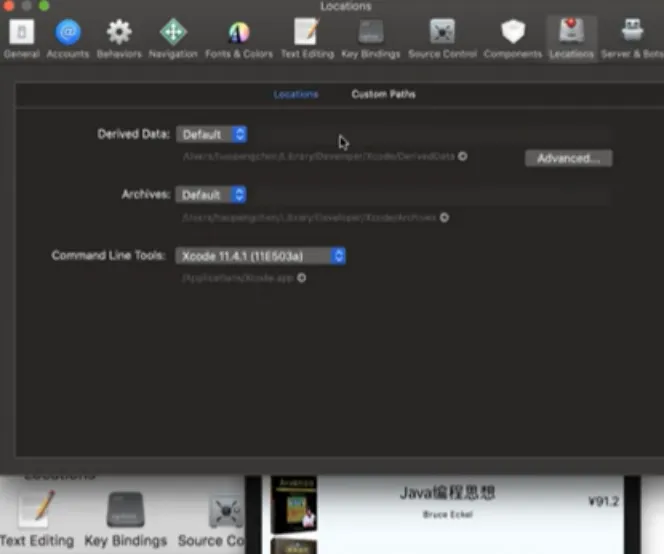Viewport: 664px width, 554px height.
Task: Select the Locations preferences pane icon
Action: pyautogui.click(x=572, y=39)
